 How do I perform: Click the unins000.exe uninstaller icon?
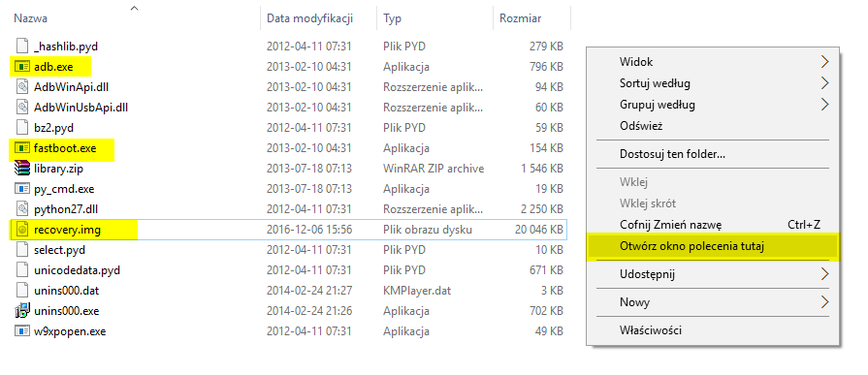click(x=22, y=311)
